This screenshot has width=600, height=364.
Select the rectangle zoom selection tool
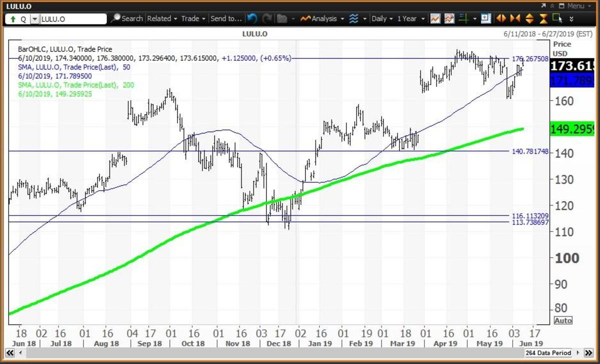[x=557, y=18]
